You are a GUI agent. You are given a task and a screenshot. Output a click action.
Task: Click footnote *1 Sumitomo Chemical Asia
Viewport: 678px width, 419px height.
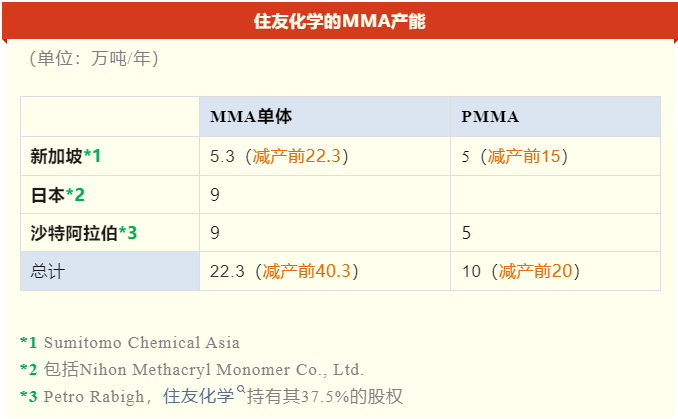(130, 342)
